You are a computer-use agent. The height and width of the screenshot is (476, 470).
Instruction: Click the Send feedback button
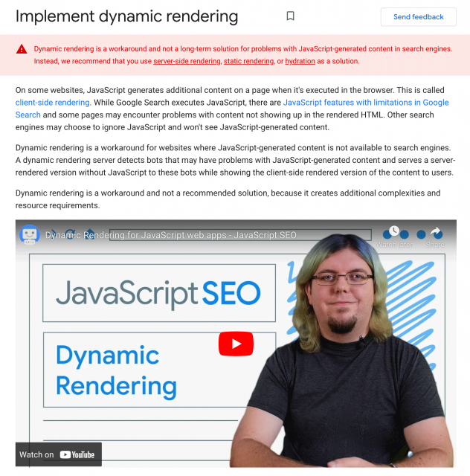point(418,16)
